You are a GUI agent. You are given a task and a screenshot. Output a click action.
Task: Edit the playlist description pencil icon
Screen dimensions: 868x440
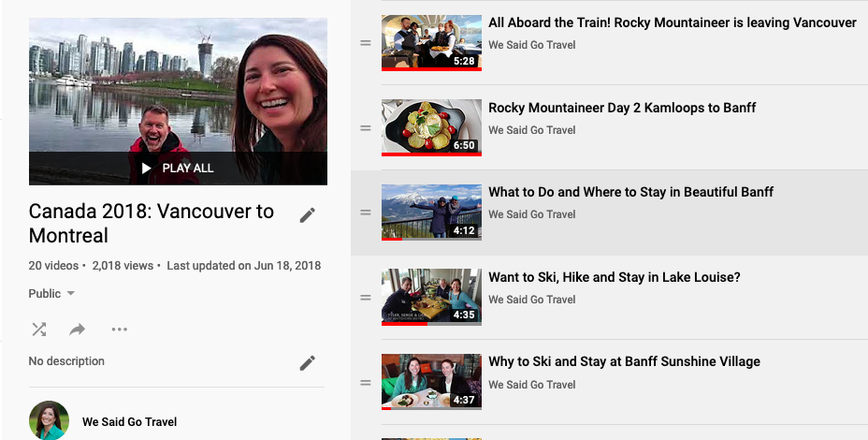(307, 362)
